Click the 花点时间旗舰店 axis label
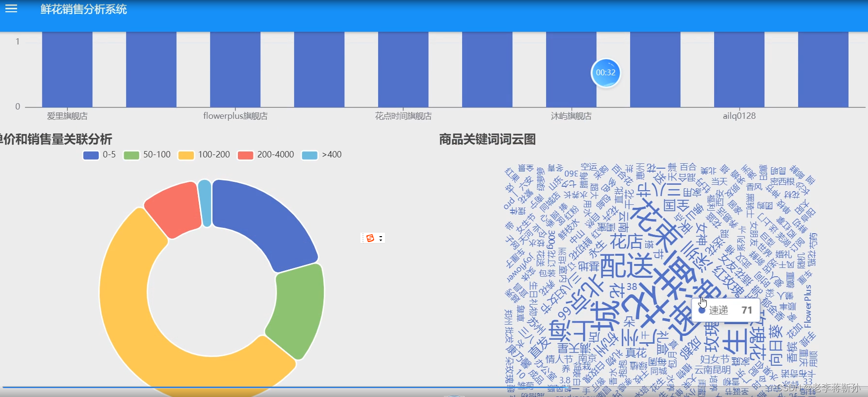Image resolution: width=868 pixels, height=397 pixels. 403,116
